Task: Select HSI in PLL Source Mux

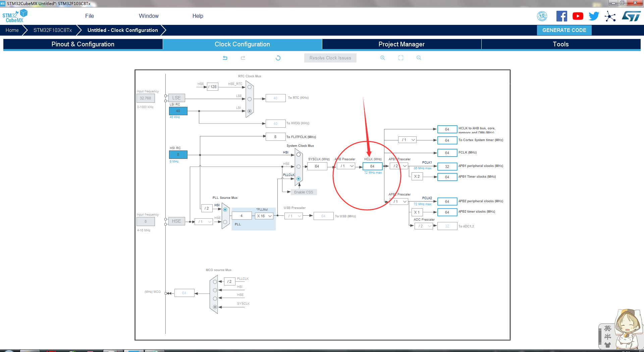Action: tap(225, 210)
